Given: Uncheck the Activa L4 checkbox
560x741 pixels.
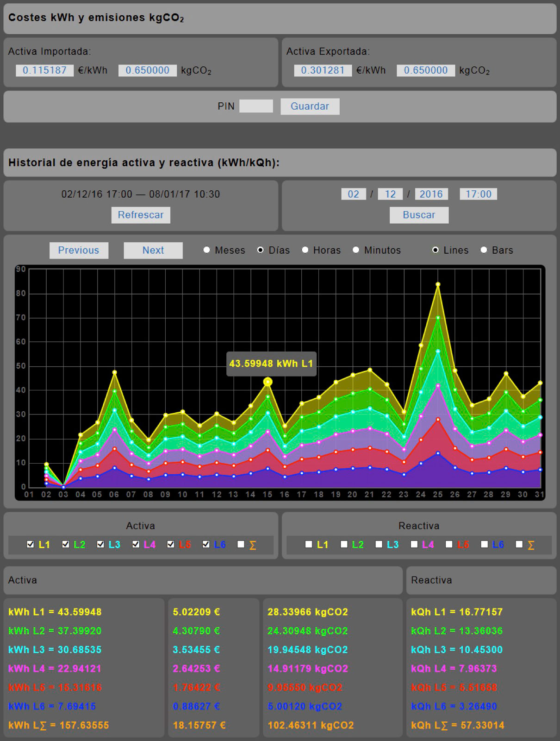Looking at the screenshot, I should pyautogui.click(x=136, y=545).
